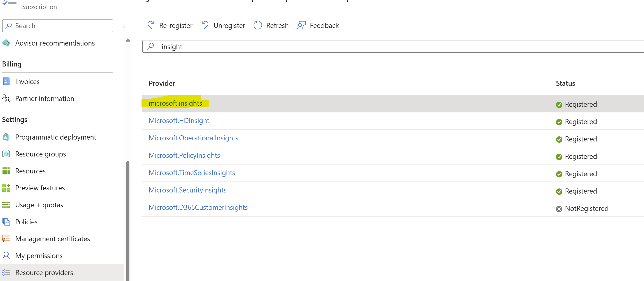The width and height of the screenshot is (644, 281).
Task: Open the Microsoft.OperationalInsights provider link
Action: tap(193, 138)
